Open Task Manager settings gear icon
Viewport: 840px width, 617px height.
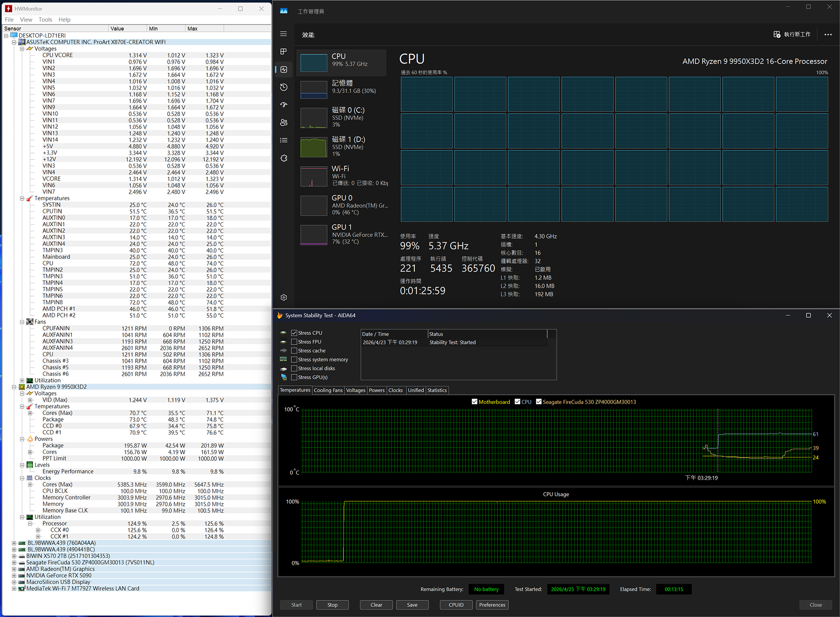[283, 297]
